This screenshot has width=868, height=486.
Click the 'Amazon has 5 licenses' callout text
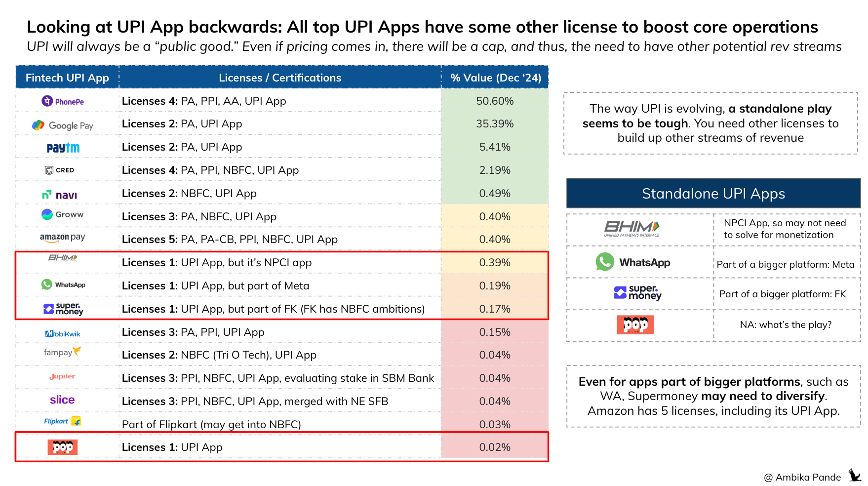pos(713,411)
